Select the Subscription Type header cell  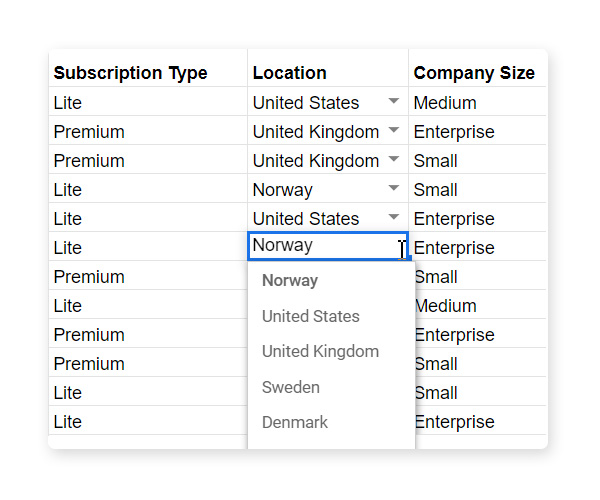point(131,73)
